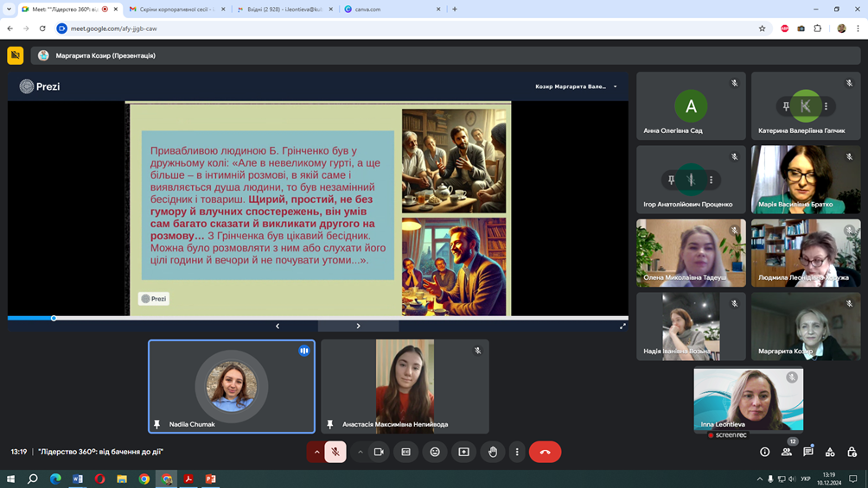The width and height of the screenshot is (868, 488).
Task: Open the meeting activities icon
Action: pyautogui.click(x=830, y=452)
